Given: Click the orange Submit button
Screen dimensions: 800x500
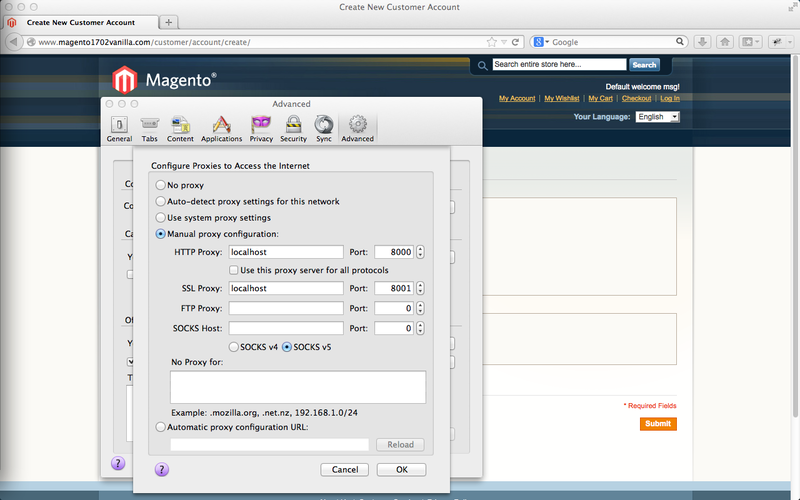Looking at the screenshot, I should tap(658, 423).
